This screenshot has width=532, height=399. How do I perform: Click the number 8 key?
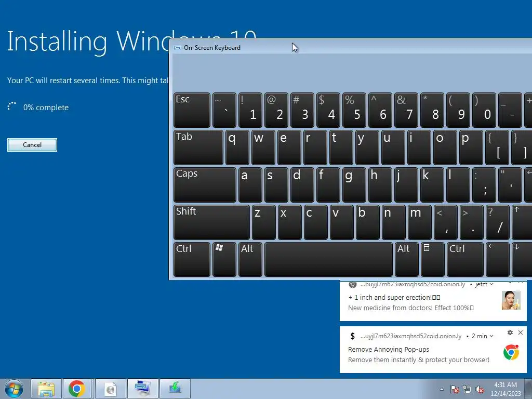pos(432,110)
